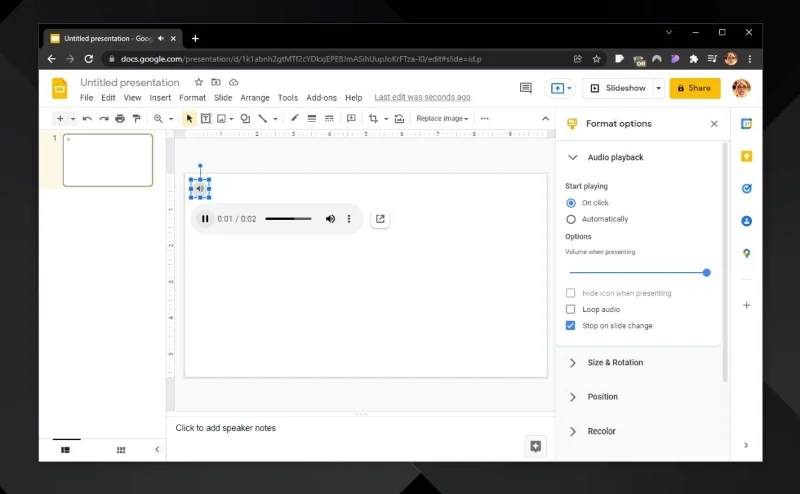Expand the Size & Rotation section
Viewport: 800px width, 494px height.
pos(573,363)
